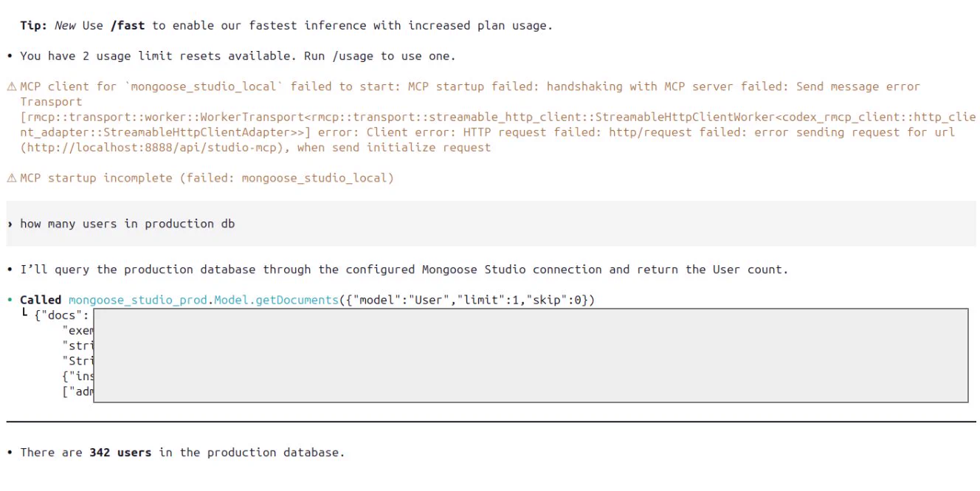Click "mongoose_studio_prod.Model.getDocuments" function name

click(x=204, y=300)
